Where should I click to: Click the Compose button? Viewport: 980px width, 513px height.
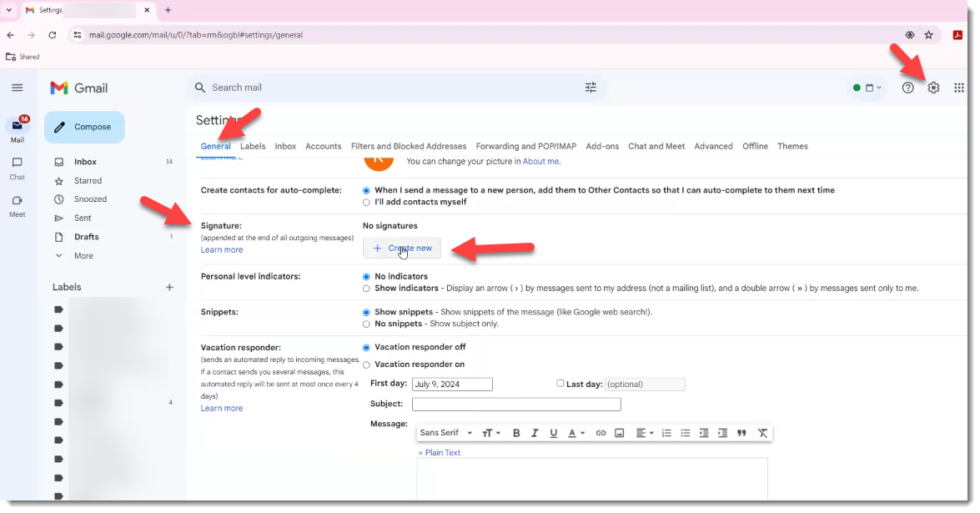84,127
